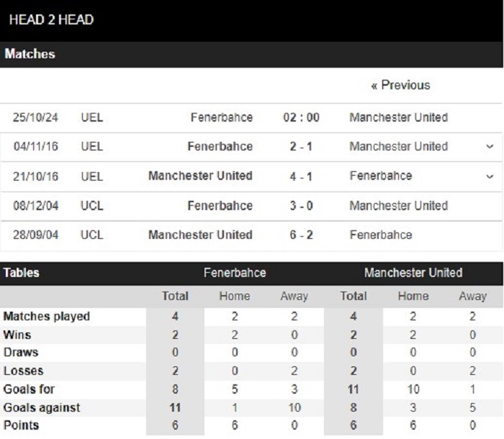This screenshot has width=504, height=439.
Task: Open the 2 - 1 score result
Action: coord(301,147)
